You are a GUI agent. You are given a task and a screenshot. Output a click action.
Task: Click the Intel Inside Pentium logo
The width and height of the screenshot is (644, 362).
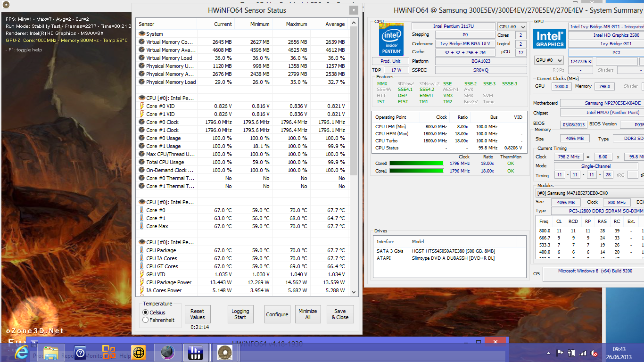[391, 39]
